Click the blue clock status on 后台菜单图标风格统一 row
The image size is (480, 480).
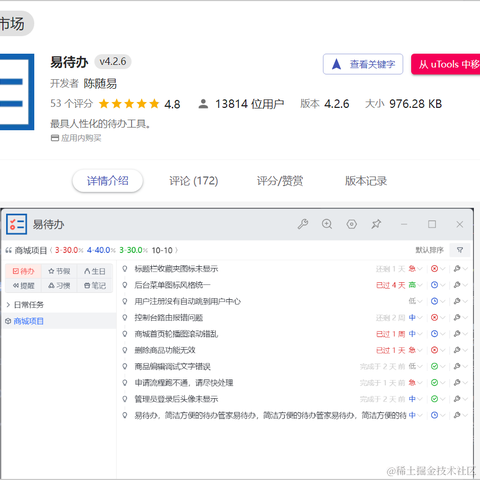(x=434, y=285)
